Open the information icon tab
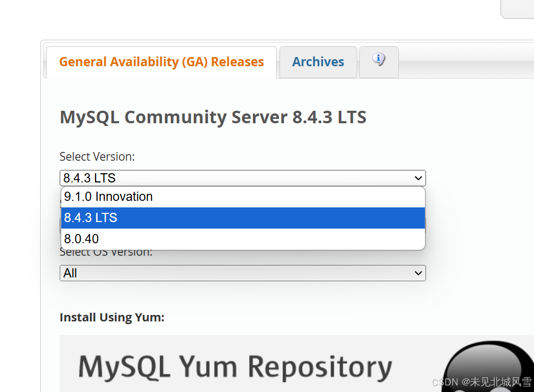This screenshot has width=534, height=392. (x=379, y=62)
